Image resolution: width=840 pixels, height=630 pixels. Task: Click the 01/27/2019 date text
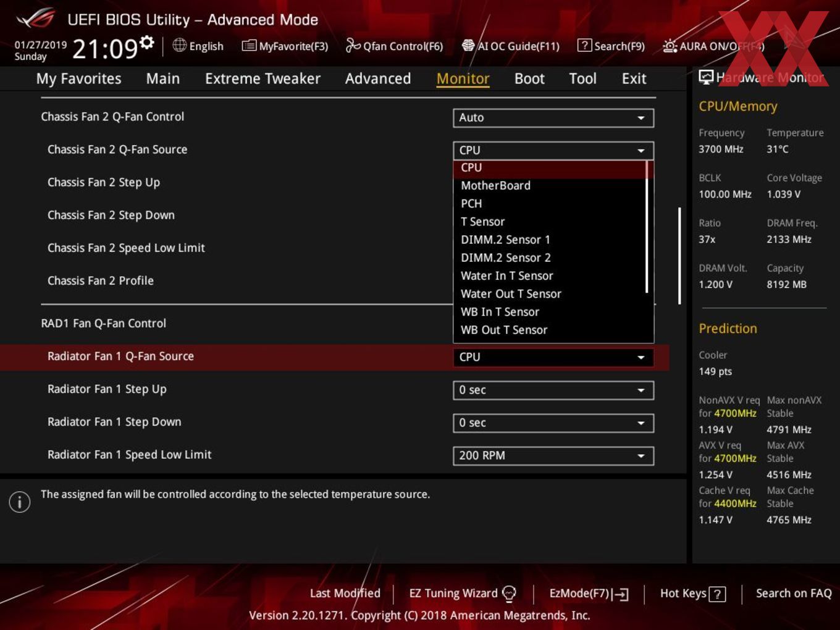click(41, 44)
